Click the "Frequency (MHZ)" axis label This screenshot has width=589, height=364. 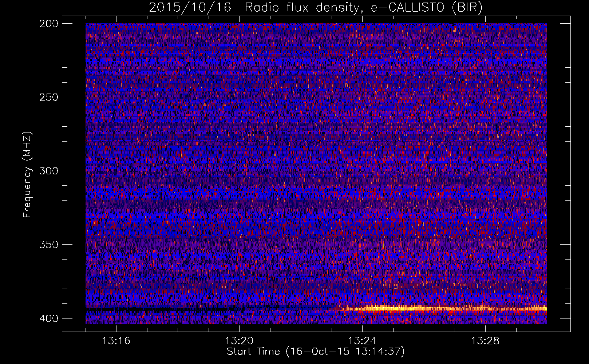[x=27, y=174]
